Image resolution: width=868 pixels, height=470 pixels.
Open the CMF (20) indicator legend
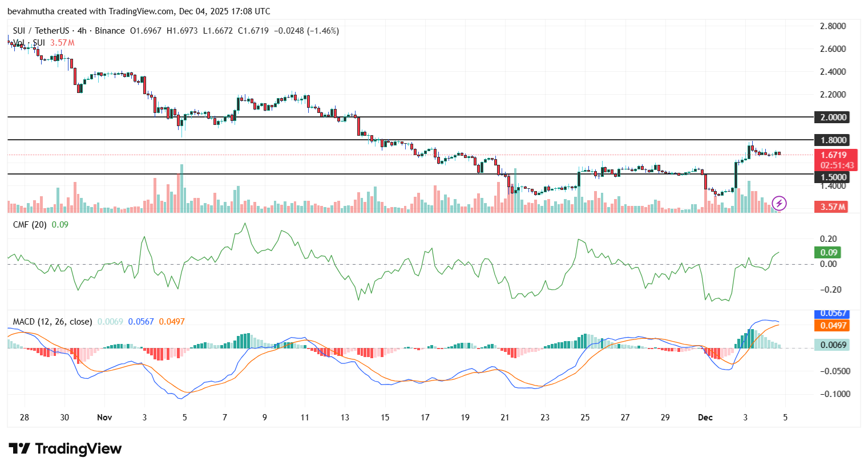tap(30, 225)
